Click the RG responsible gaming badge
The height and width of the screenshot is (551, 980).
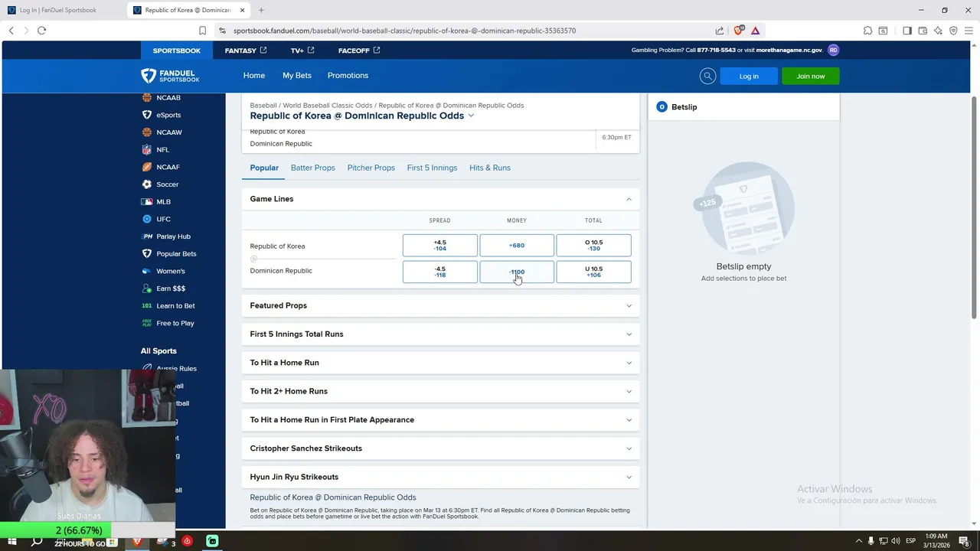[833, 50]
